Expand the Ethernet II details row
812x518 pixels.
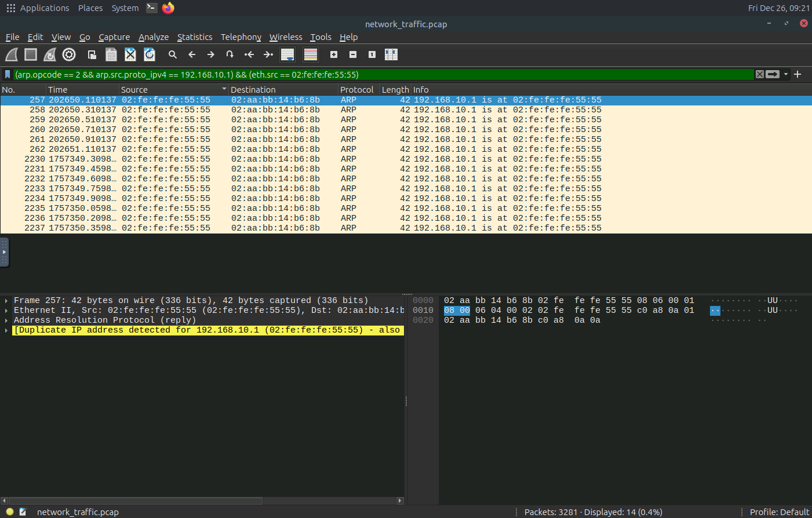6,311
